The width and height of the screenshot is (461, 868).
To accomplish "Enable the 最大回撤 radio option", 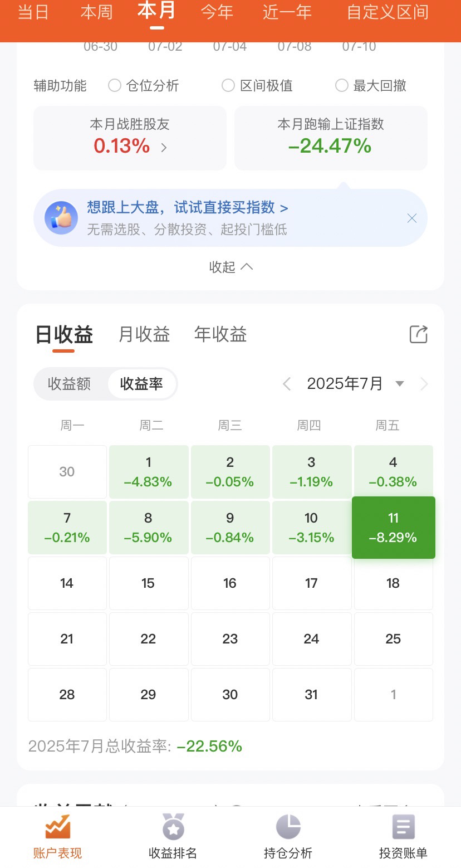I will [342, 85].
